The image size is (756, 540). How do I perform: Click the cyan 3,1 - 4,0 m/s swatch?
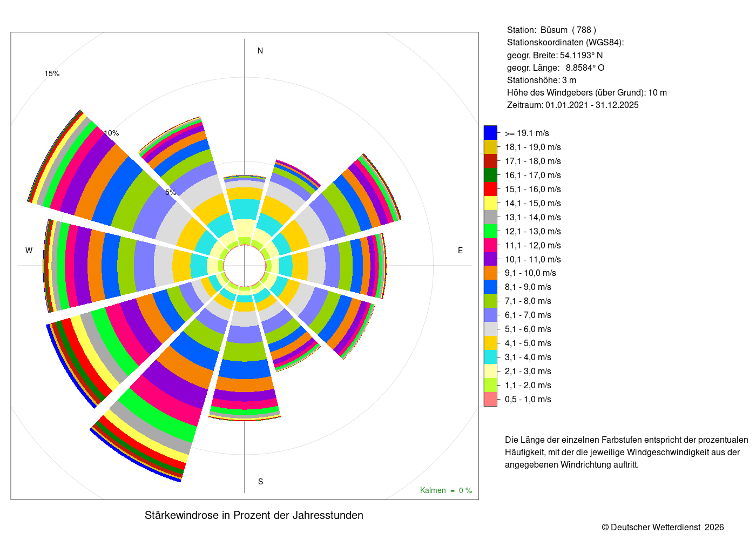(490, 357)
